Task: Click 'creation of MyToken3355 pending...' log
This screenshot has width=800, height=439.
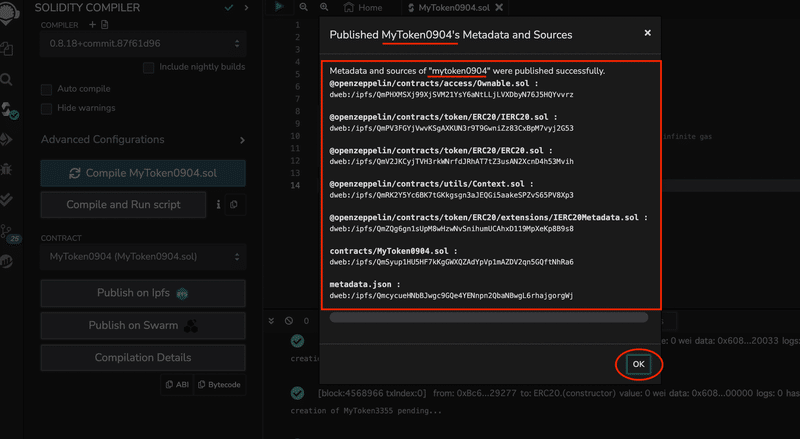Action: (366, 410)
